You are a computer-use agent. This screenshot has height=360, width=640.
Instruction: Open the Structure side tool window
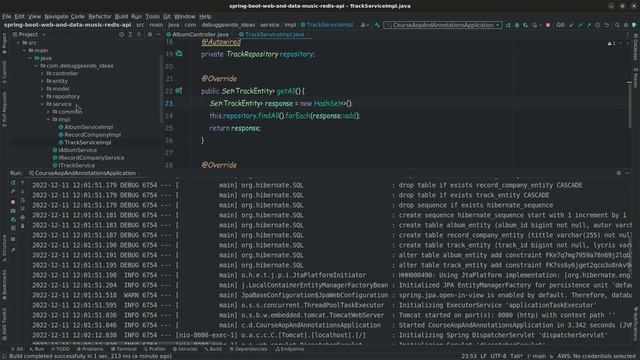[4, 248]
